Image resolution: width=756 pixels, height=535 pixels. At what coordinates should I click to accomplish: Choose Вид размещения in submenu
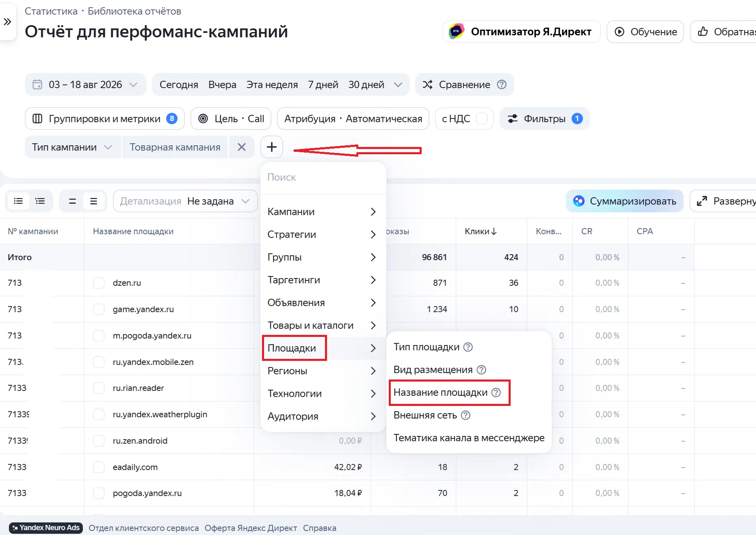pyautogui.click(x=433, y=370)
